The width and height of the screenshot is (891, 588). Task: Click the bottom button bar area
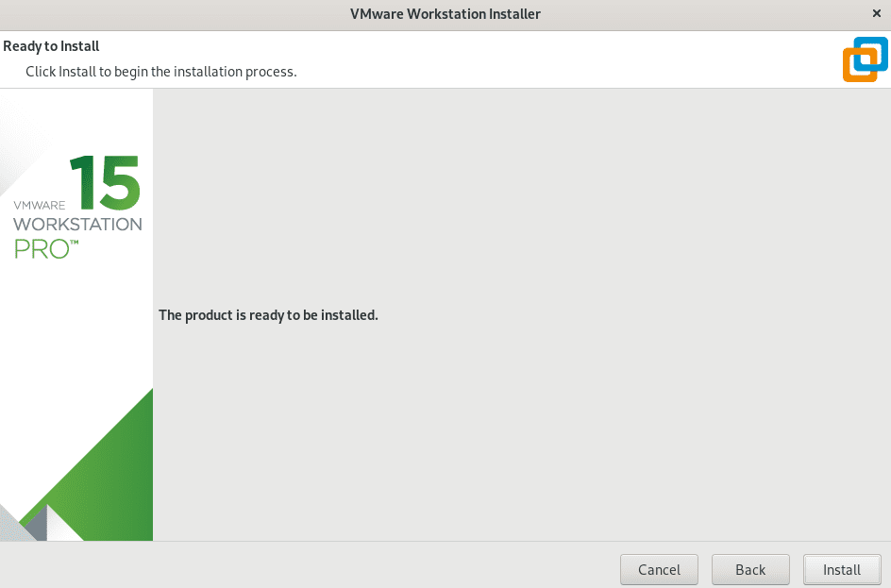pos(378,569)
